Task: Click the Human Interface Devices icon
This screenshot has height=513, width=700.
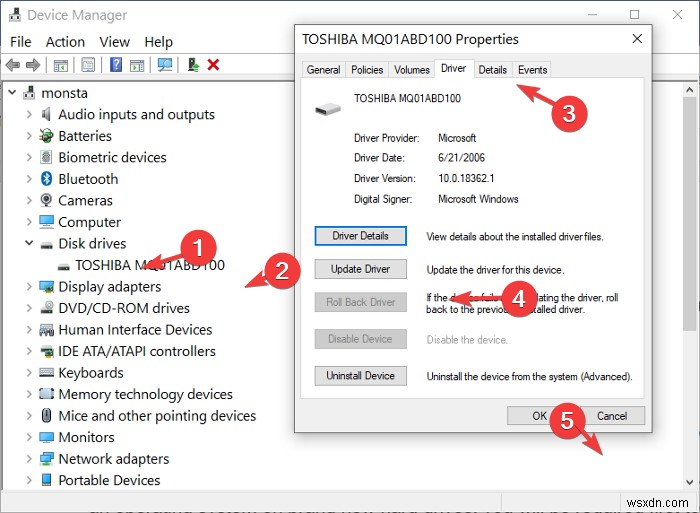Action: pyautogui.click(x=46, y=329)
